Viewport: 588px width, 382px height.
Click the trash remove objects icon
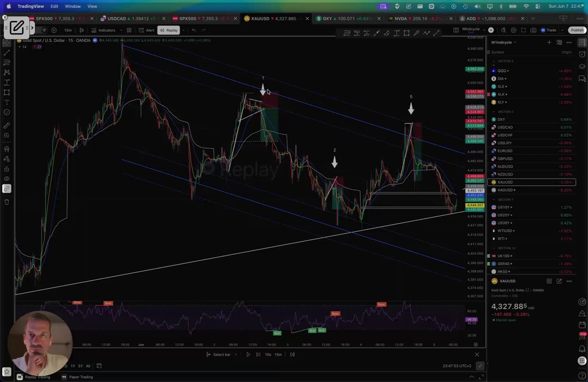7,202
